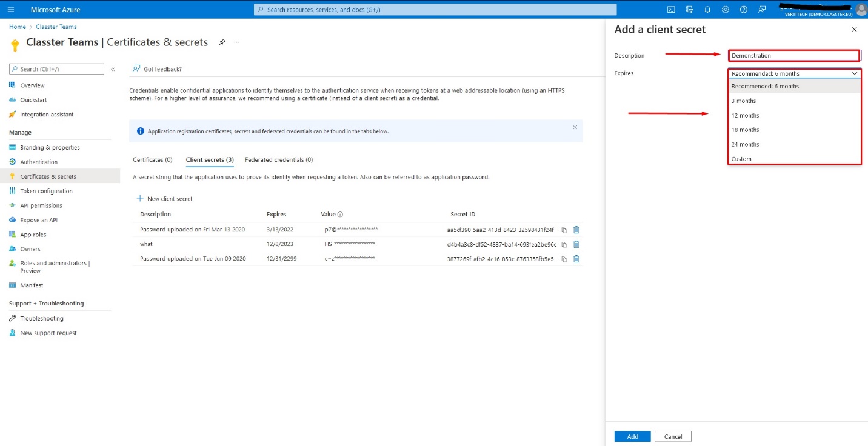Click the Add button

point(632,436)
